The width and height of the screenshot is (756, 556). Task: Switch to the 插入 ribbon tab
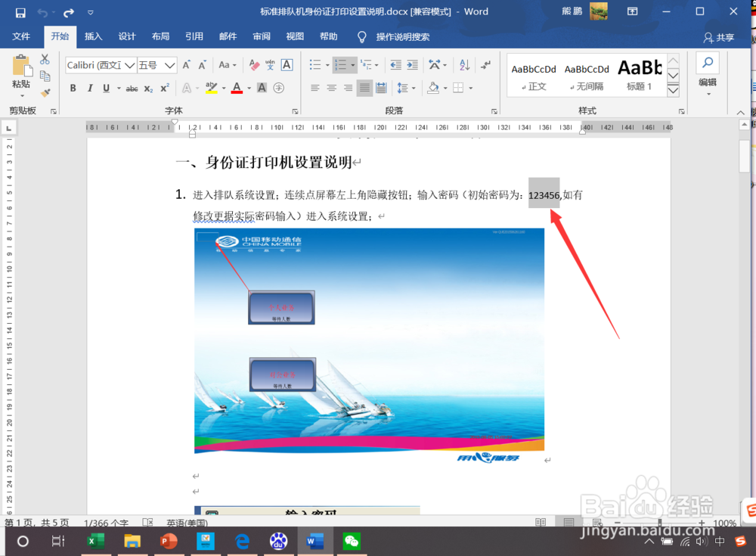93,36
